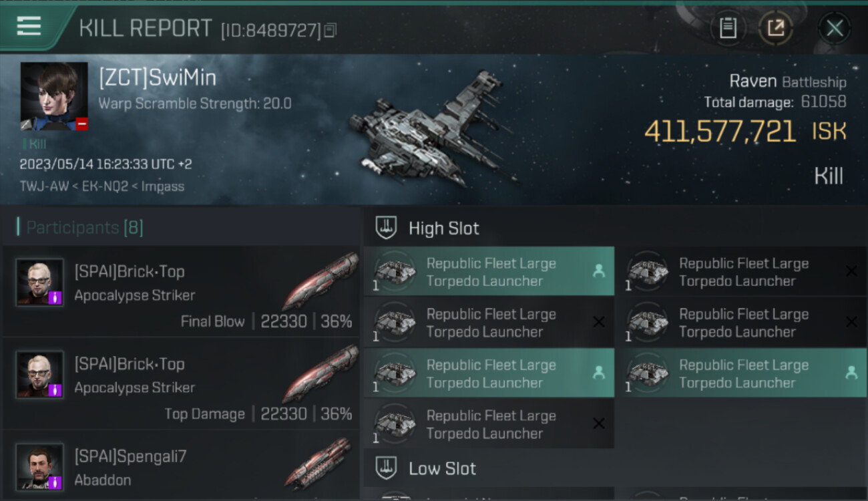Click the High Slot section icon
The image size is (868, 501).
click(x=387, y=228)
